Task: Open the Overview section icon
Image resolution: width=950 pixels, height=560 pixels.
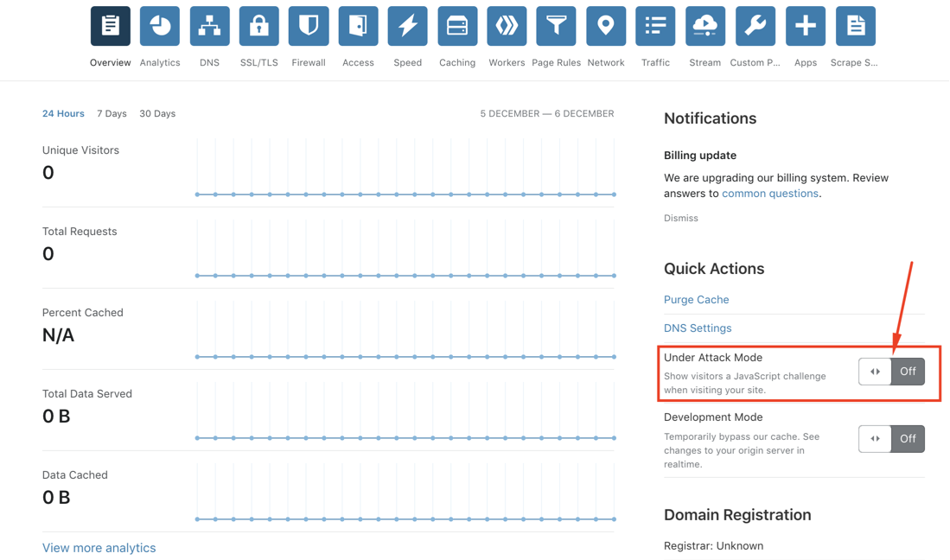Action: click(111, 26)
